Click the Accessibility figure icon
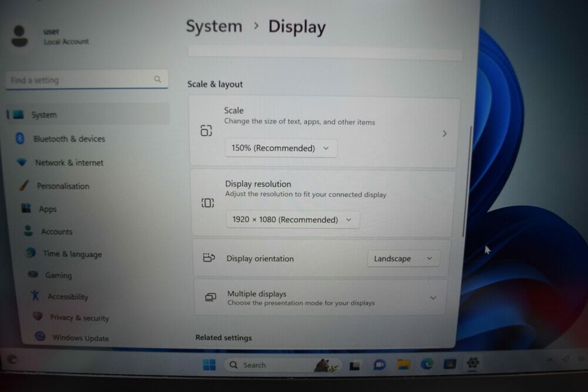This screenshot has height=392, width=588. (x=35, y=295)
